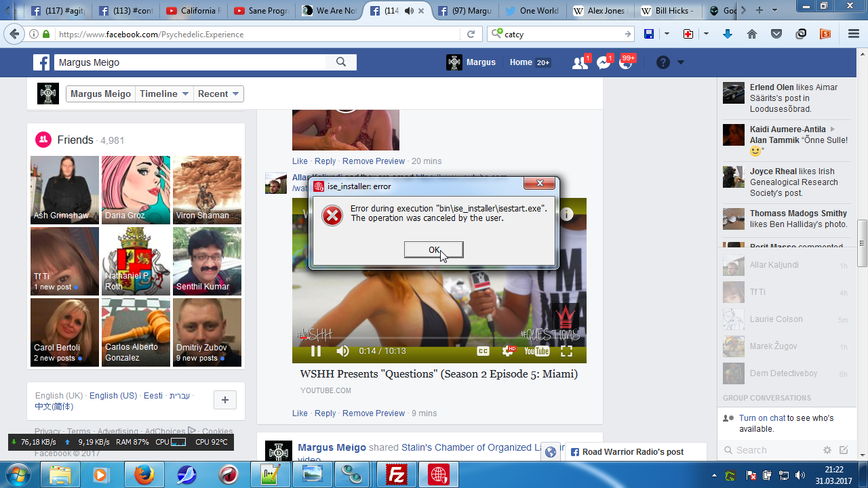Focus the Facebook search field with Margus Meigo
This screenshot has width=868, height=488.
tap(191, 62)
